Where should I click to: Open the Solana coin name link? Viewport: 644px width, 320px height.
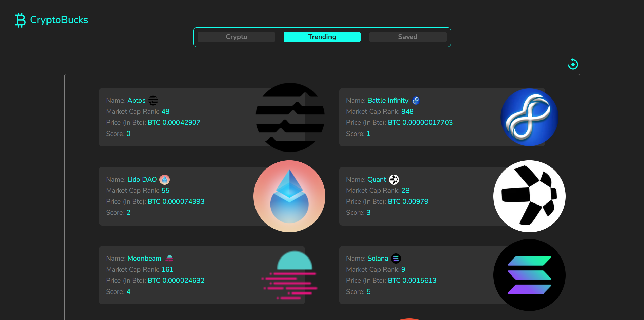[x=378, y=259]
